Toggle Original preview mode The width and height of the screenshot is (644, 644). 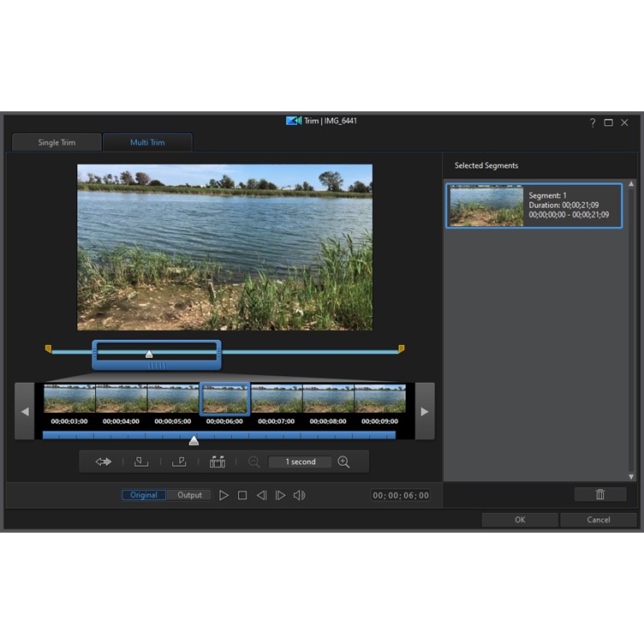[144, 495]
